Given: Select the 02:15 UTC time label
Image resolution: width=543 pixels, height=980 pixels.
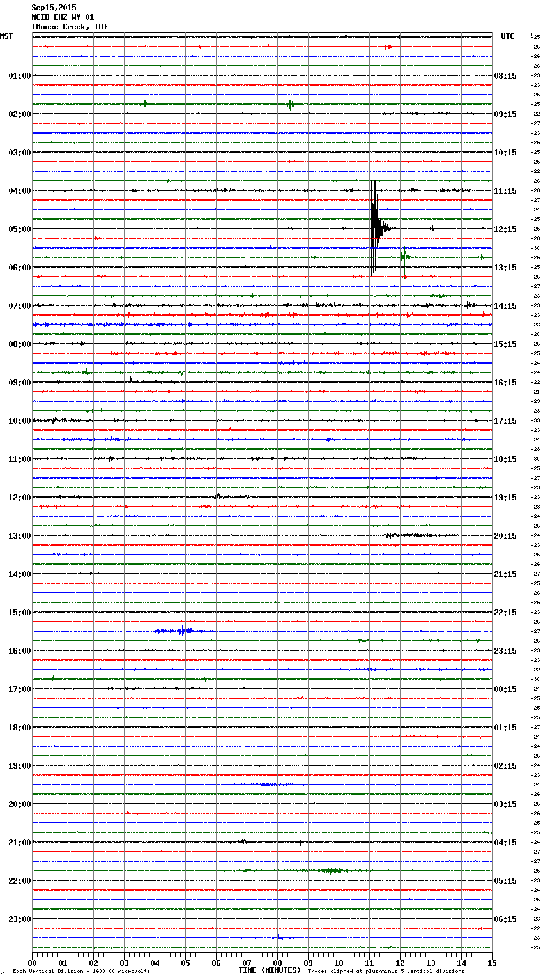Looking at the screenshot, I should click(505, 766).
